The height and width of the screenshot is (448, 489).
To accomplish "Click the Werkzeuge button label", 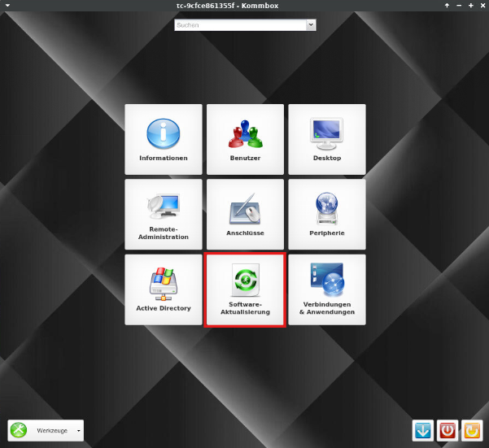I will pyautogui.click(x=51, y=430).
